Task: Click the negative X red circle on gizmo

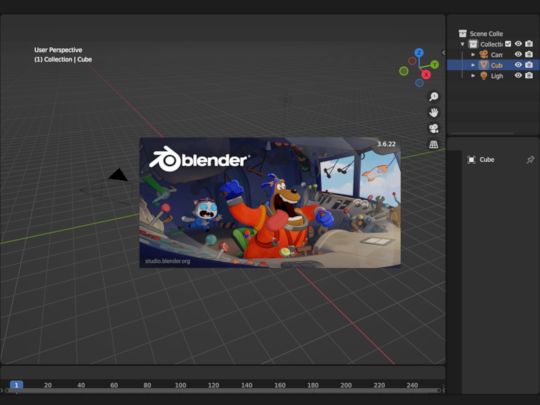Action: pos(412,61)
